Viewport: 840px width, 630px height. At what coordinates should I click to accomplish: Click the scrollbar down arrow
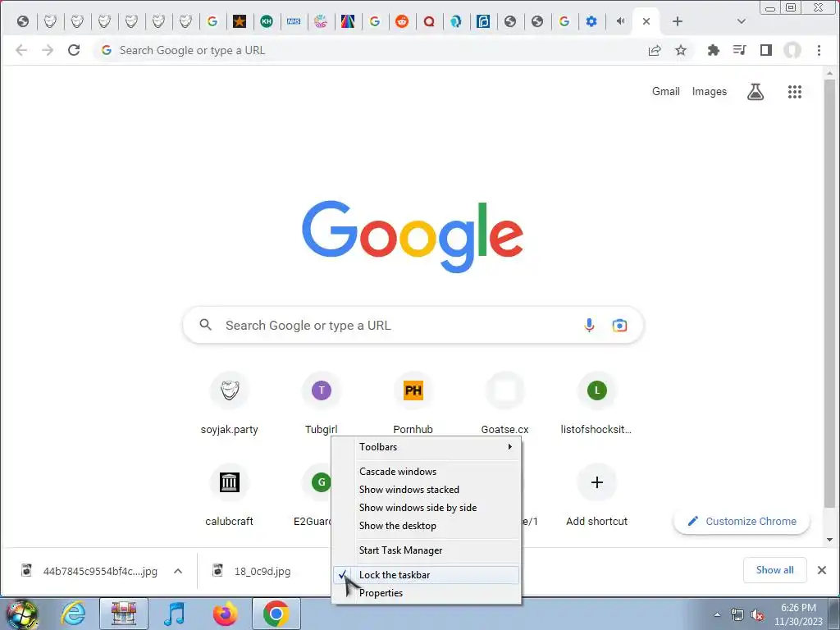(829, 540)
